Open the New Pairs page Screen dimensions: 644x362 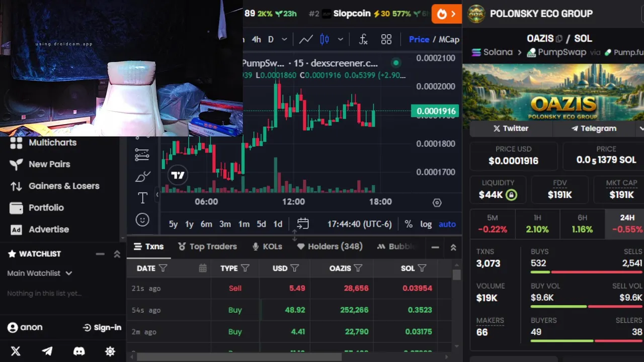click(x=40, y=164)
